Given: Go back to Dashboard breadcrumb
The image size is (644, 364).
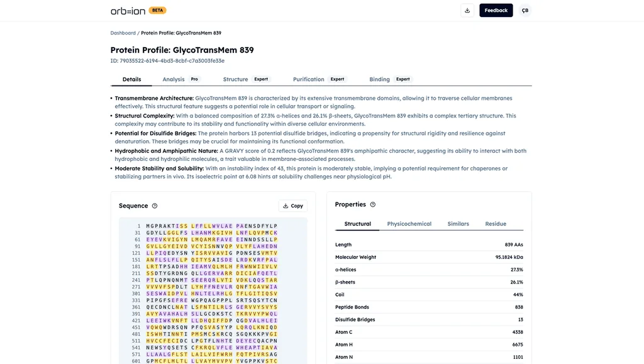Looking at the screenshot, I should (x=123, y=33).
